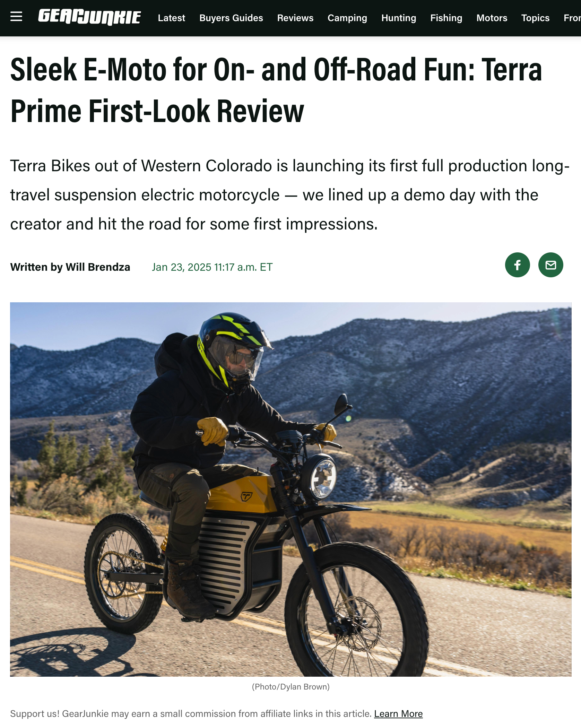The width and height of the screenshot is (581, 728).
Task: Click the partially visible last nav item
Action: coord(572,18)
